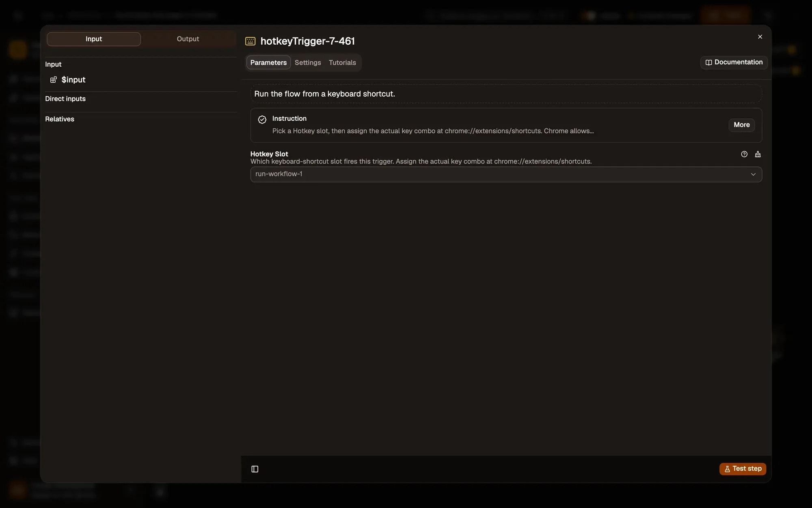Screen dimensions: 812x508
Task: Open the Parameters tab
Action: 268,63
